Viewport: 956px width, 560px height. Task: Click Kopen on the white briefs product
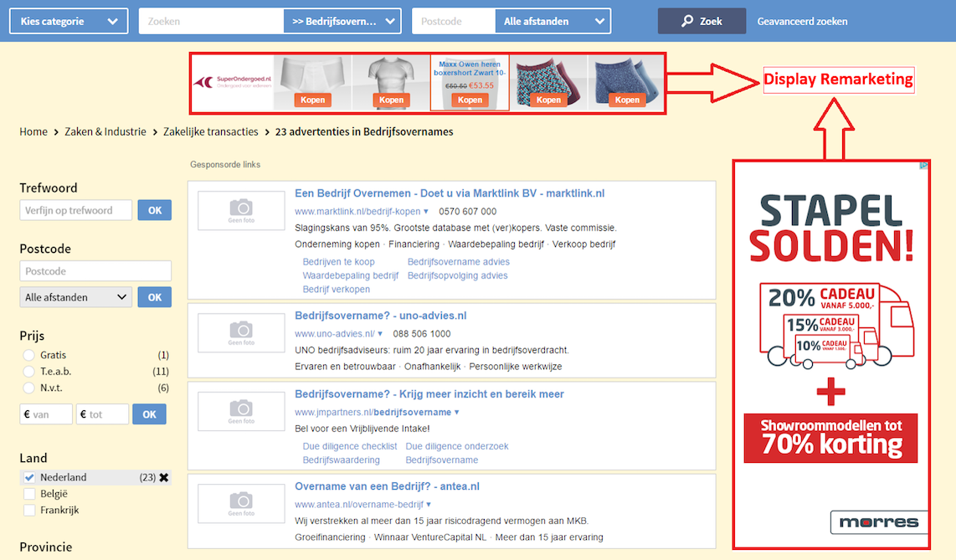[x=313, y=100]
